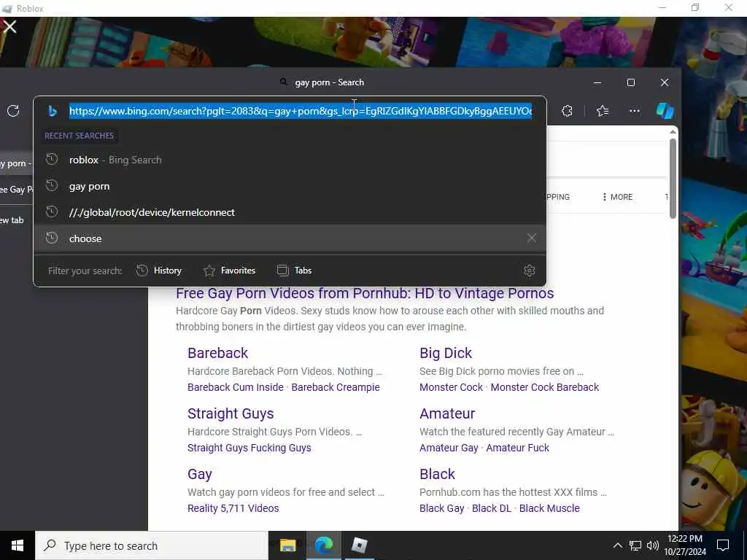Reload the page with the refresh icon
The image size is (747, 560).
coord(13,111)
